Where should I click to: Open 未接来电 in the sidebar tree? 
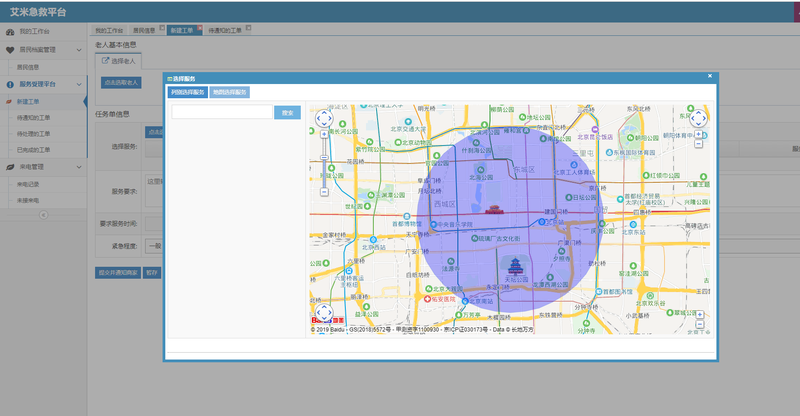pyautogui.click(x=28, y=201)
